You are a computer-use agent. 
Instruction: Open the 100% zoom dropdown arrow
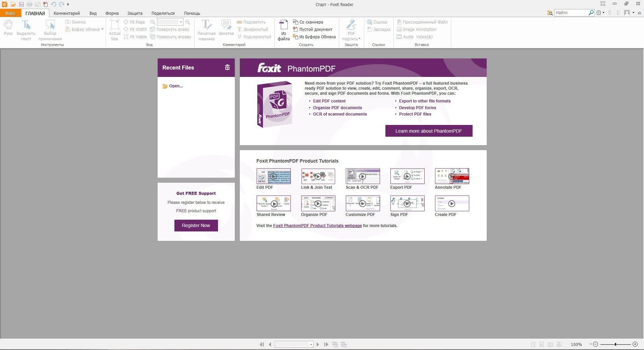[591, 344]
